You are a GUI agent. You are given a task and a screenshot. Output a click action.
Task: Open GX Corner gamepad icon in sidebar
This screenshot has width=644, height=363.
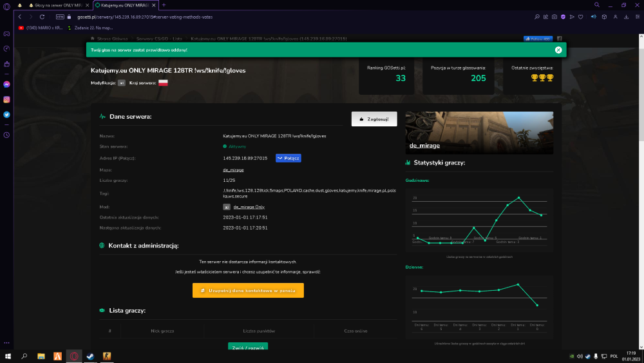coord(6,34)
